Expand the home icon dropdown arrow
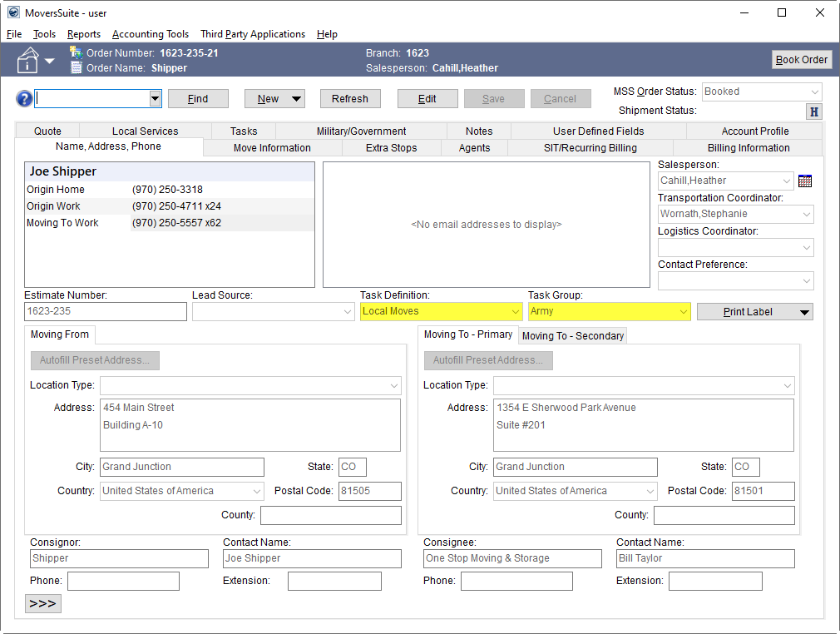 click(x=50, y=61)
